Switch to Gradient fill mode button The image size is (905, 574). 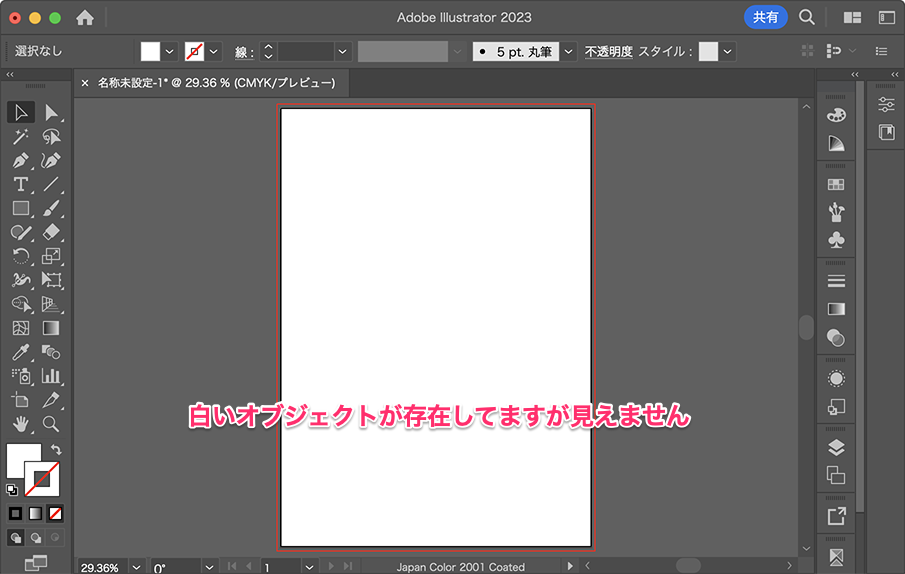[x=35, y=513]
